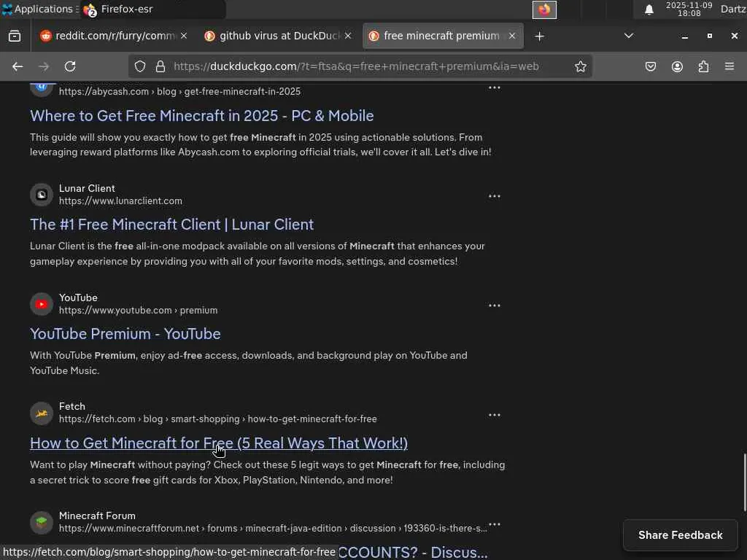Click the youtube.com premium URL text
Image resolution: width=747 pixels, height=560 pixels.
pos(138,311)
